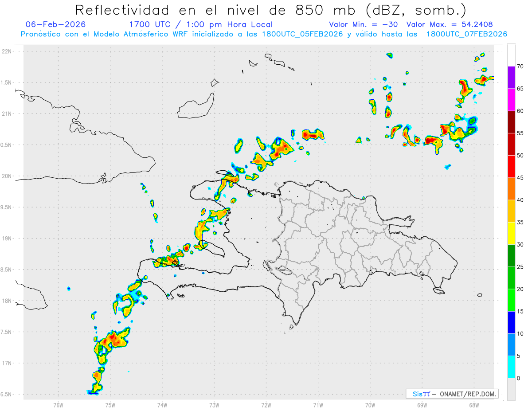Click the '17N' latitude axis label
The height and width of the screenshot is (411, 532).
[7, 363]
